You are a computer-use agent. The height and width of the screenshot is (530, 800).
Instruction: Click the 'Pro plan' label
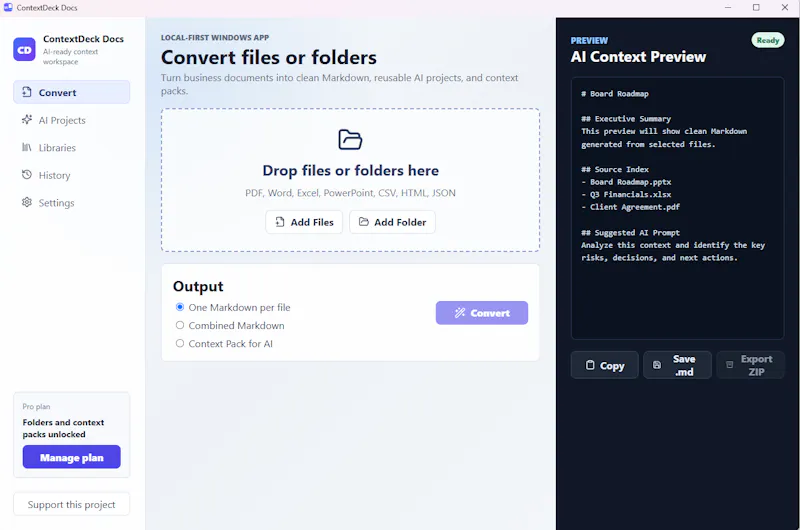point(36,407)
